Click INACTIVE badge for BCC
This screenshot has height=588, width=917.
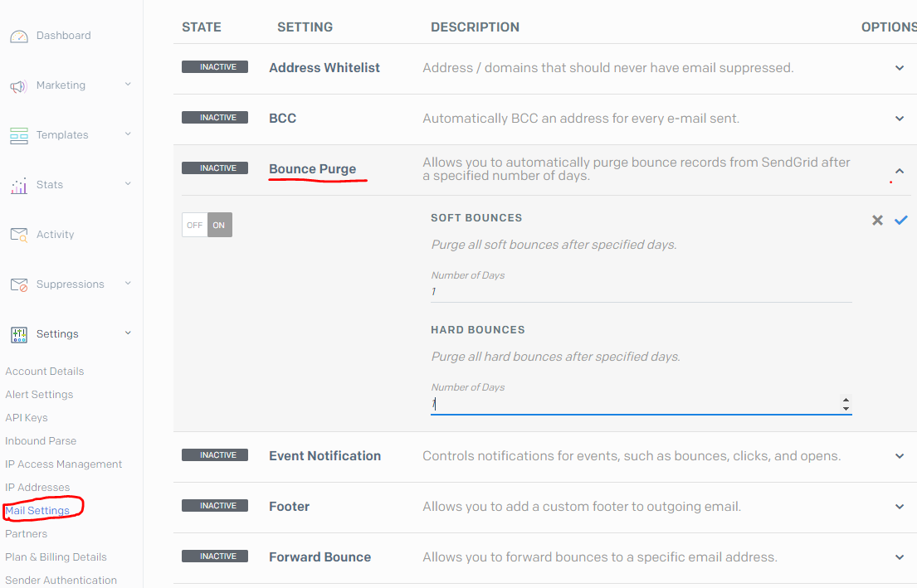click(215, 118)
